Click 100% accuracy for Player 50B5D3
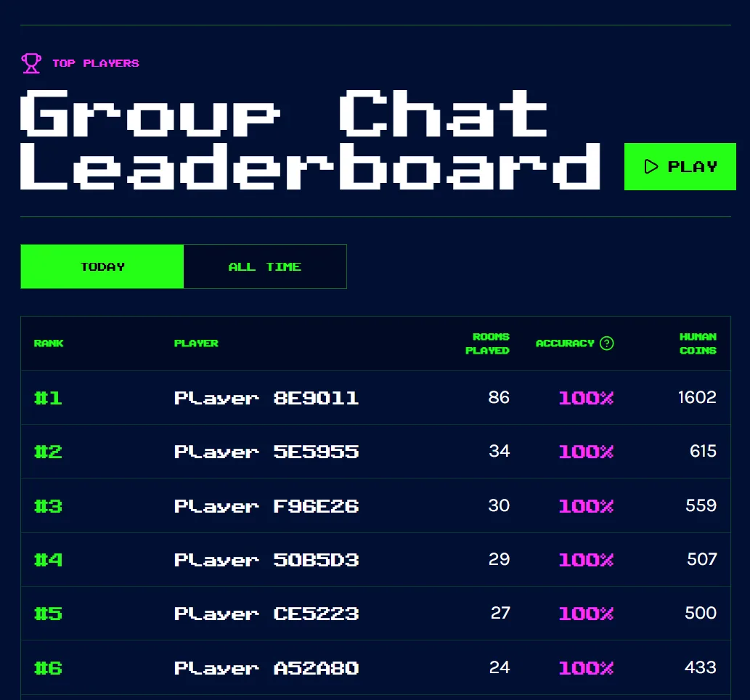The width and height of the screenshot is (750, 700). pos(587,559)
